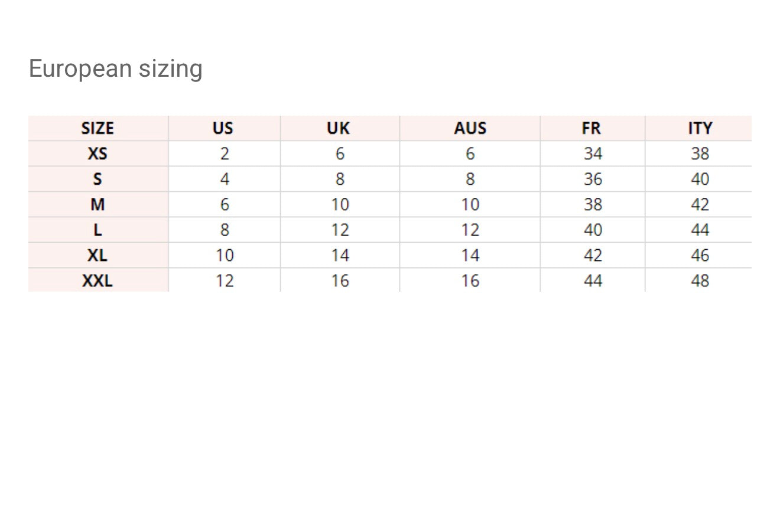Select the UK value for size M
The height and width of the screenshot is (532, 780).
click(x=340, y=204)
